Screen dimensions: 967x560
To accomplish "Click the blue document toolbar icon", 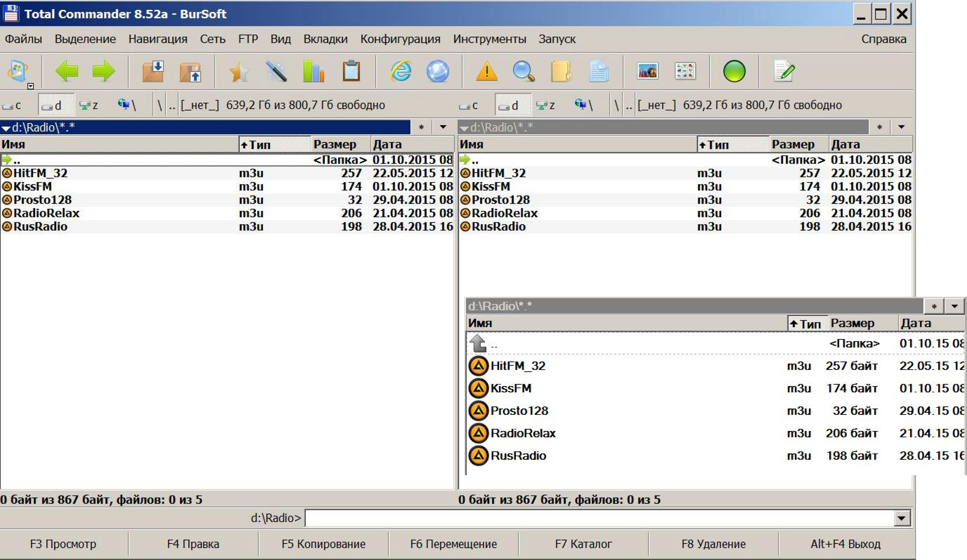I will [599, 71].
